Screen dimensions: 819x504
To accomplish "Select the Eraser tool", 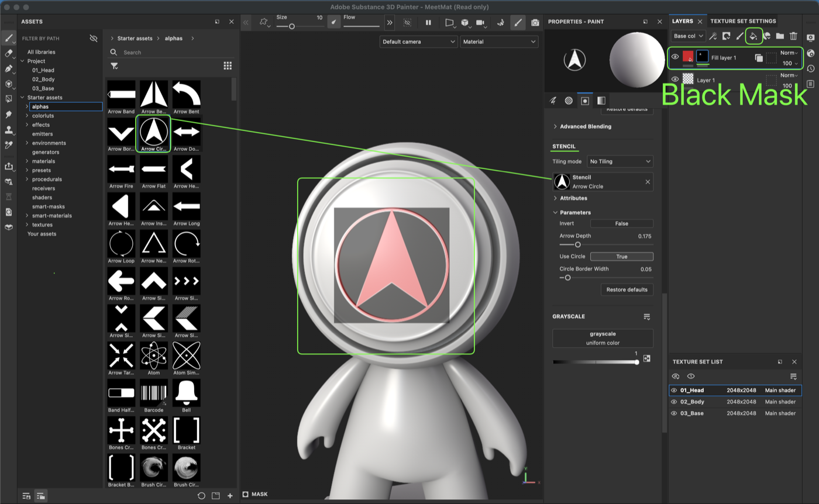I will (x=9, y=54).
